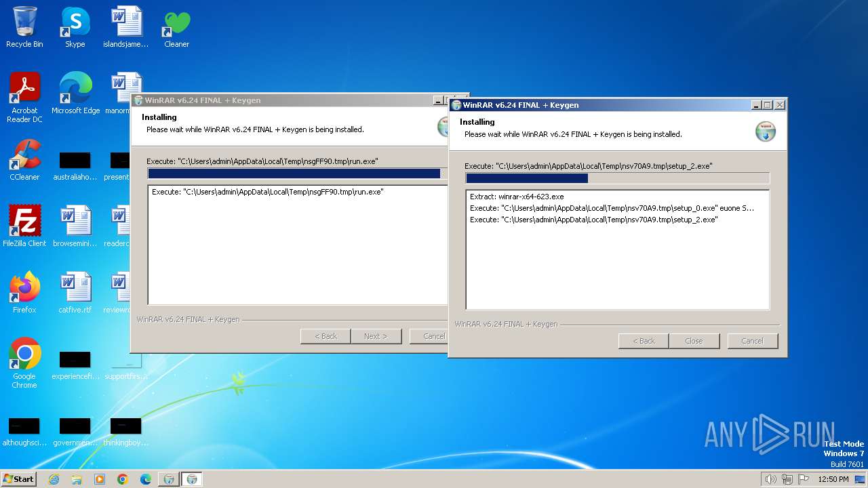Open Edge from the taskbar

click(x=146, y=479)
